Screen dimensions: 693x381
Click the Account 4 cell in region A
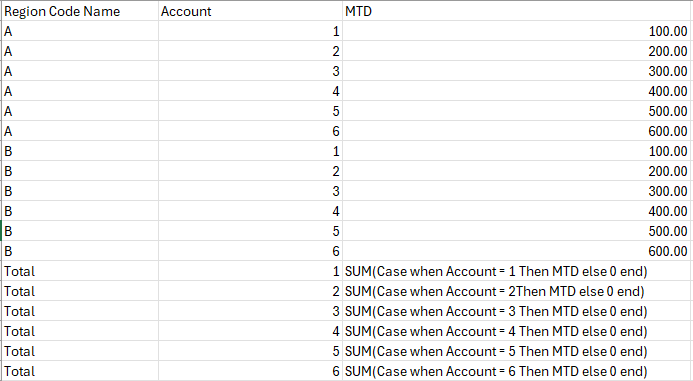[x=250, y=91]
